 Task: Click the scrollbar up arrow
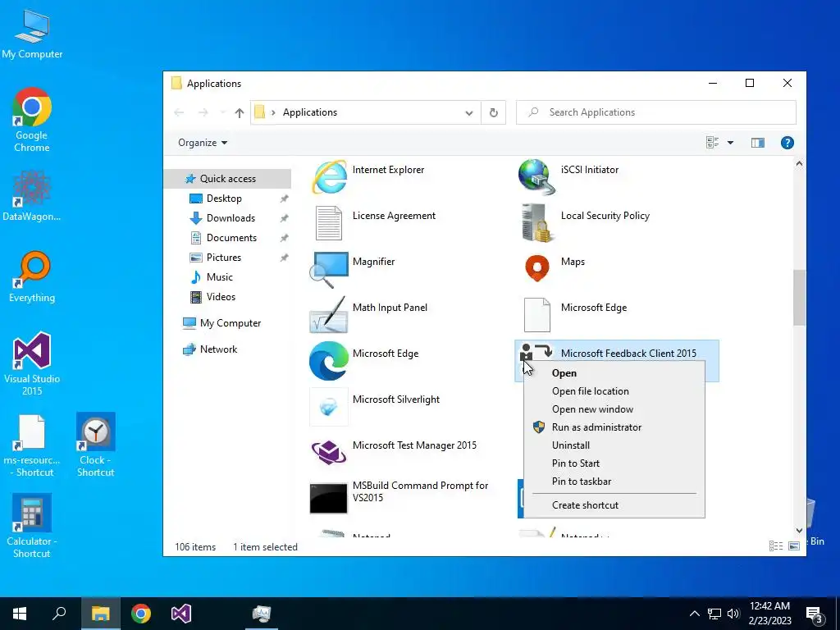click(x=799, y=164)
